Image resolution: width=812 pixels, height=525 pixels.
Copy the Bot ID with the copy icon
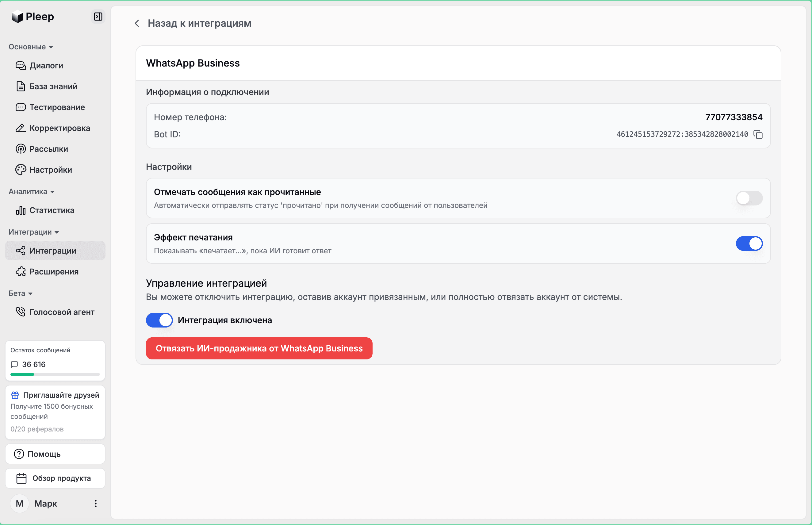pos(758,134)
